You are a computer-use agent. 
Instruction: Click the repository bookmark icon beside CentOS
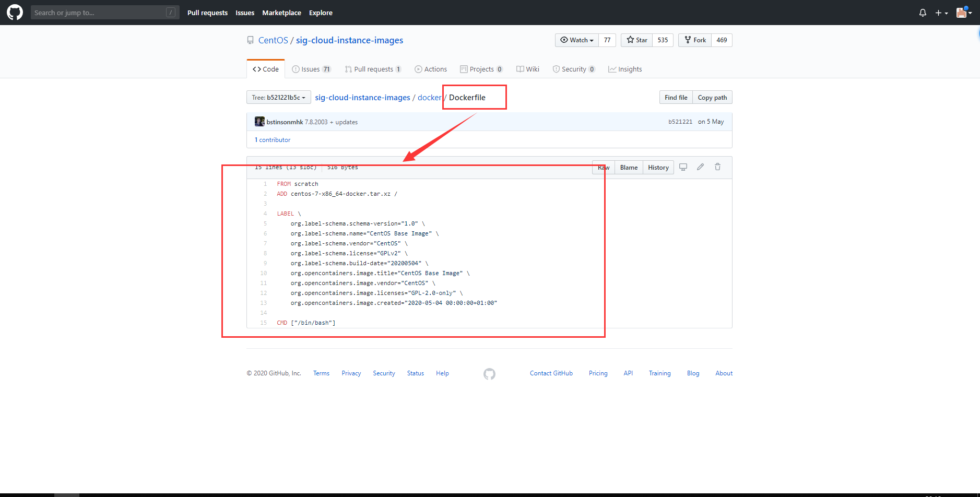pyautogui.click(x=250, y=40)
